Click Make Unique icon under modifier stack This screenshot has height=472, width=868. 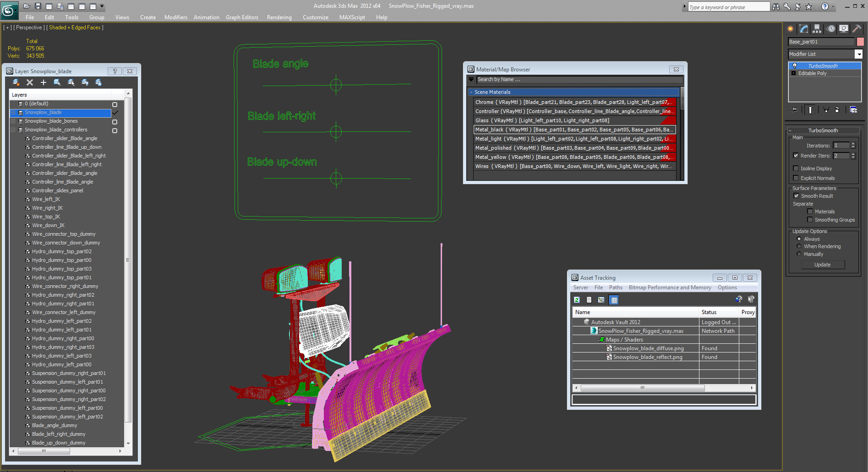[x=826, y=110]
